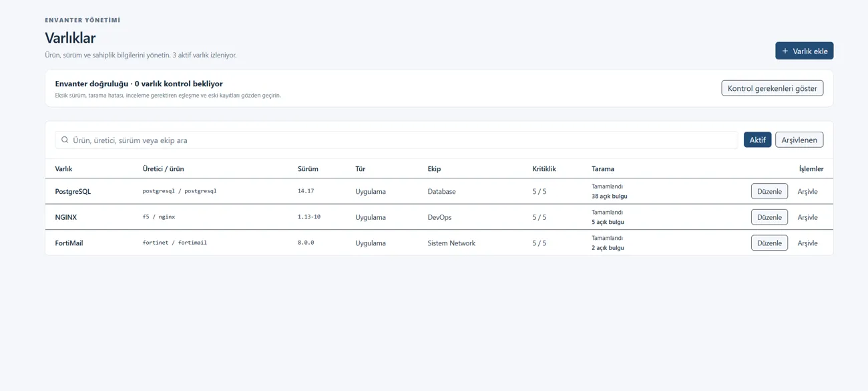Image resolution: width=868 pixels, height=391 pixels.
Task: Click version 8.0.0 cell
Action: coord(306,243)
